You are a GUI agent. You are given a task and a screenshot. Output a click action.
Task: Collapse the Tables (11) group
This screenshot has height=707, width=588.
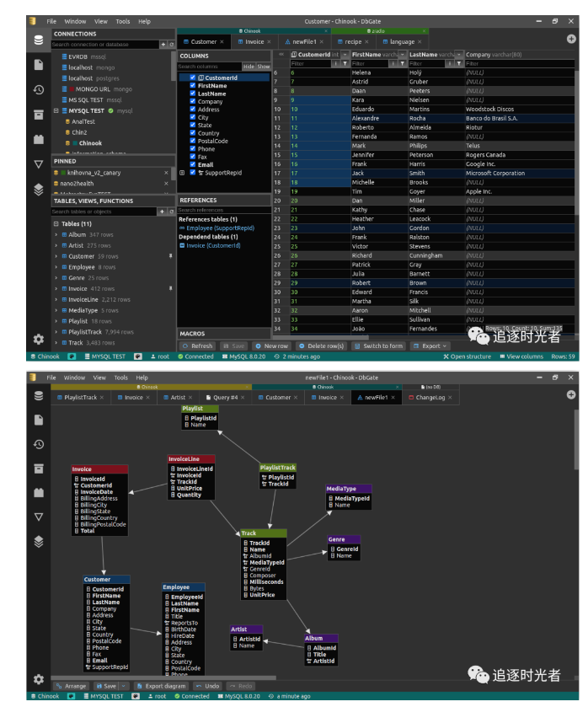click(x=56, y=223)
